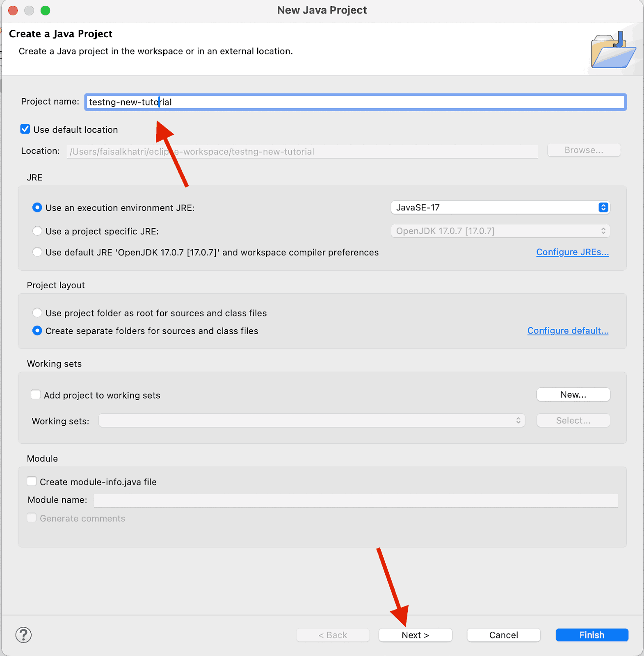Close the New Java Project dialog

(13, 10)
